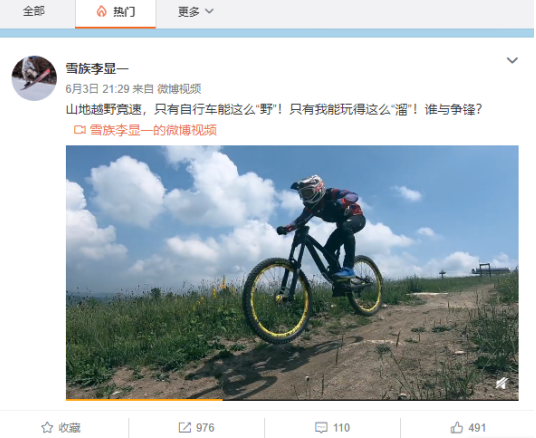
Task: Switch to the 热门 tab
Action: coord(116,12)
